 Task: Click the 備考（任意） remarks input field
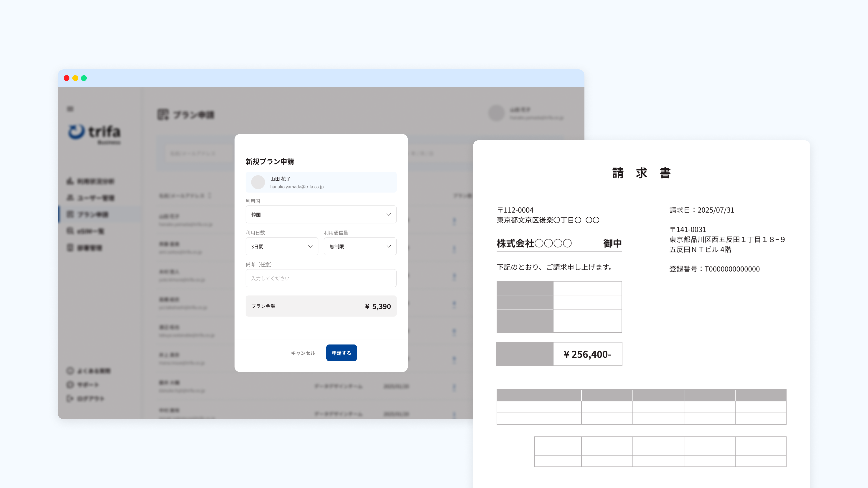point(321,278)
